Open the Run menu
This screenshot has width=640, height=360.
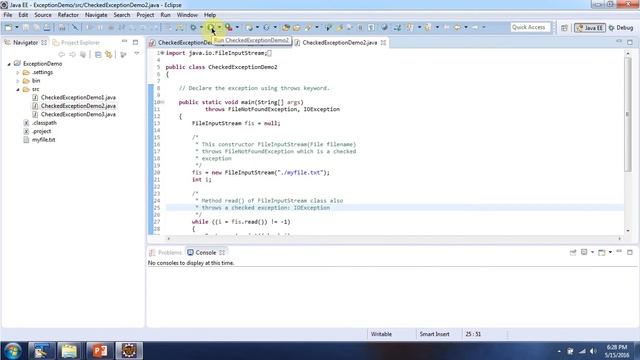tap(165, 15)
